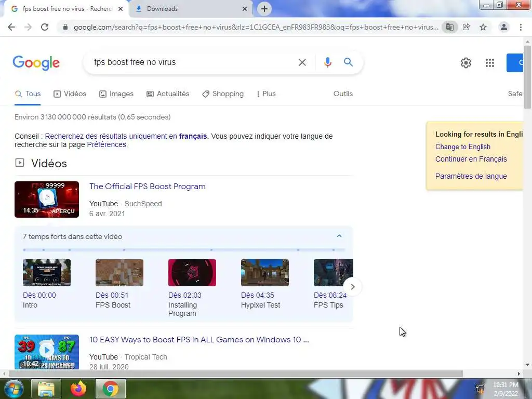Open Intro moment thumbnail
The width and height of the screenshot is (532, 399).
point(47,273)
